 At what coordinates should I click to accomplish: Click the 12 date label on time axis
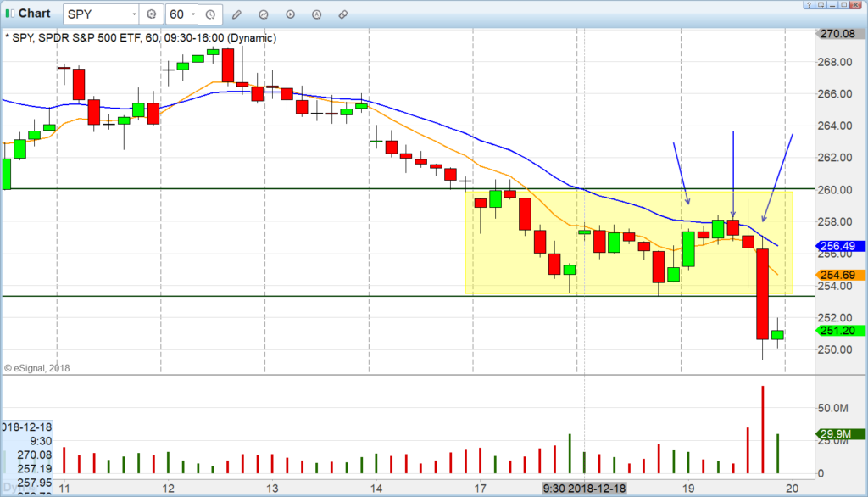168,489
